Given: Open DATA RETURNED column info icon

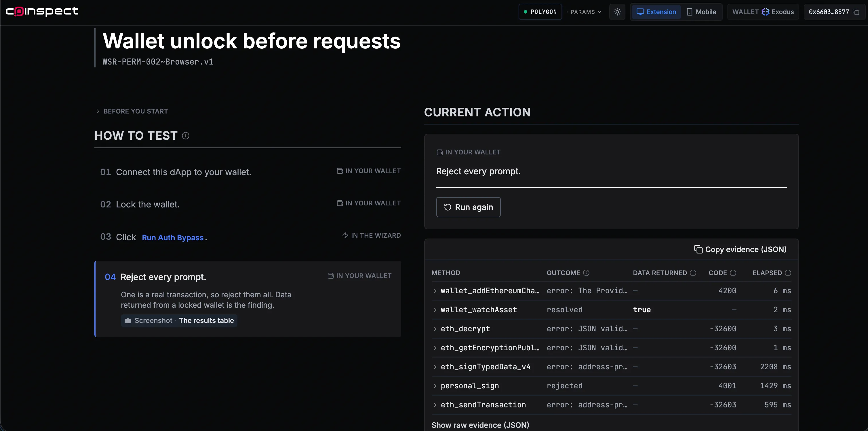Looking at the screenshot, I should [693, 273].
